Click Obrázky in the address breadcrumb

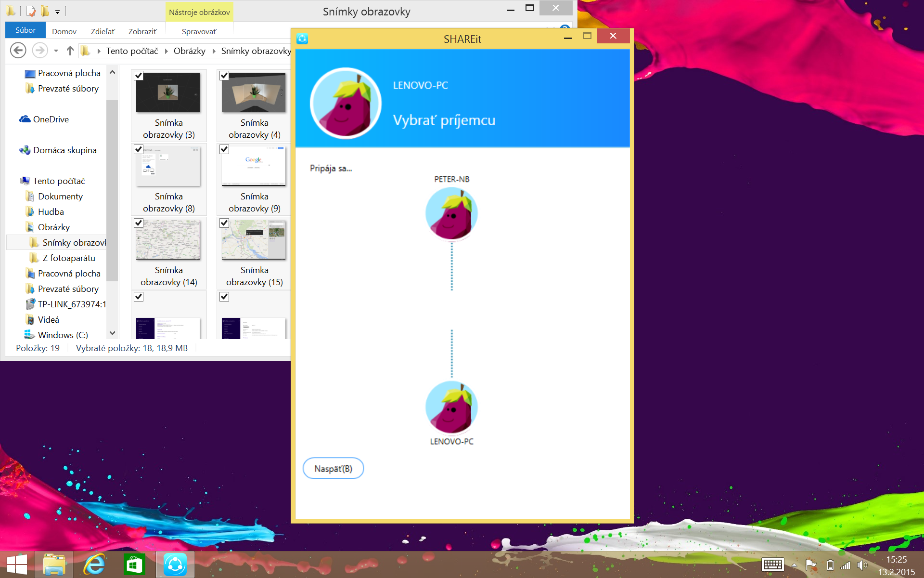tap(190, 51)
